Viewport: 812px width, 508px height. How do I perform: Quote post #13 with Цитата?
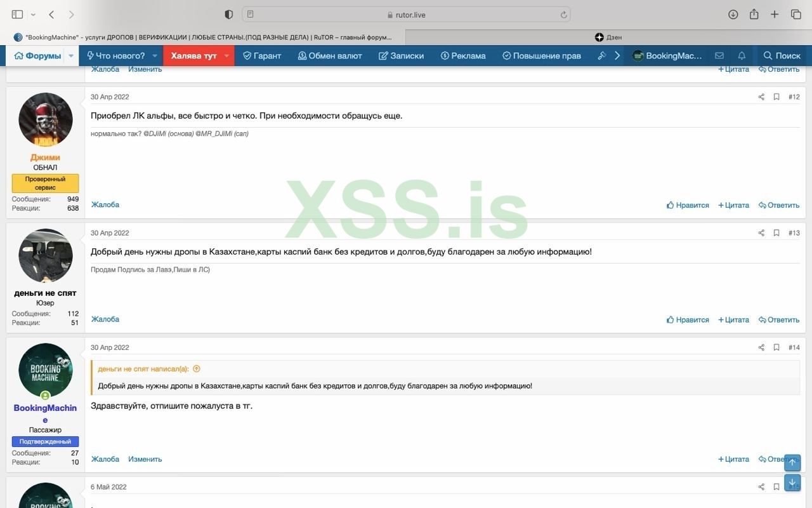[x=733, y=319]
